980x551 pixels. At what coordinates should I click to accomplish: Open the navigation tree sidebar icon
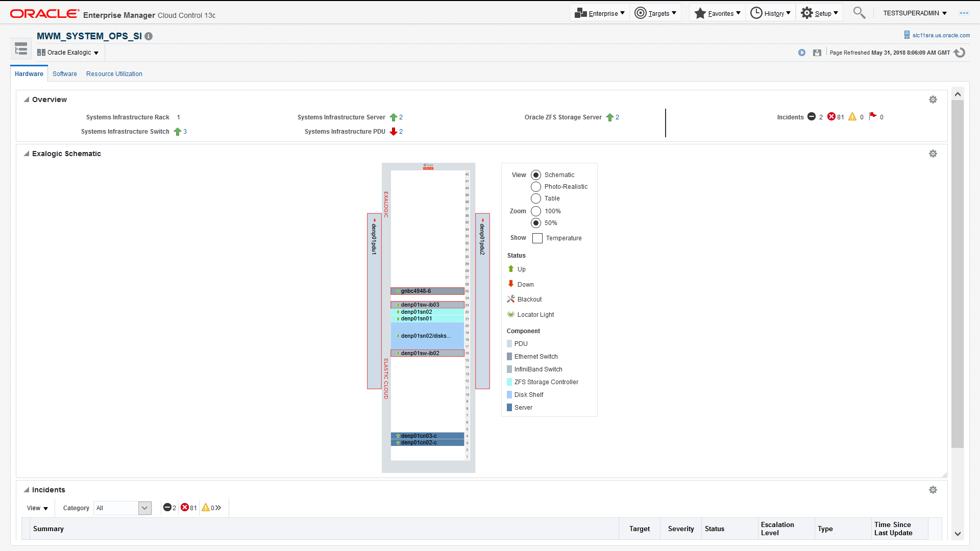(x=21, y=49)
